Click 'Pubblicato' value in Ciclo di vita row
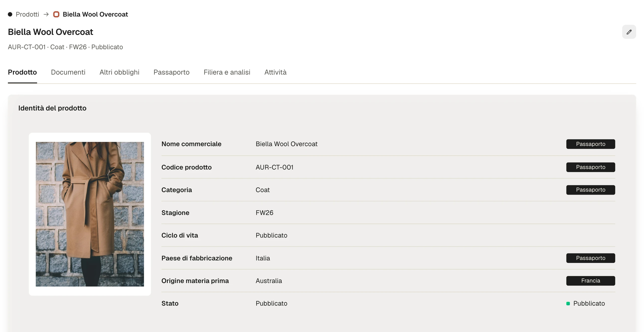The height and width of the screenshot is (332, 644). [x=272, y=235]
